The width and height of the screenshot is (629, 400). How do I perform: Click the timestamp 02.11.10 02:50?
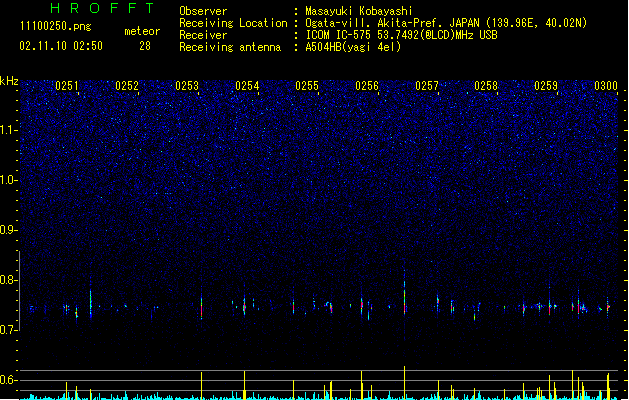[x=61, y=46]
